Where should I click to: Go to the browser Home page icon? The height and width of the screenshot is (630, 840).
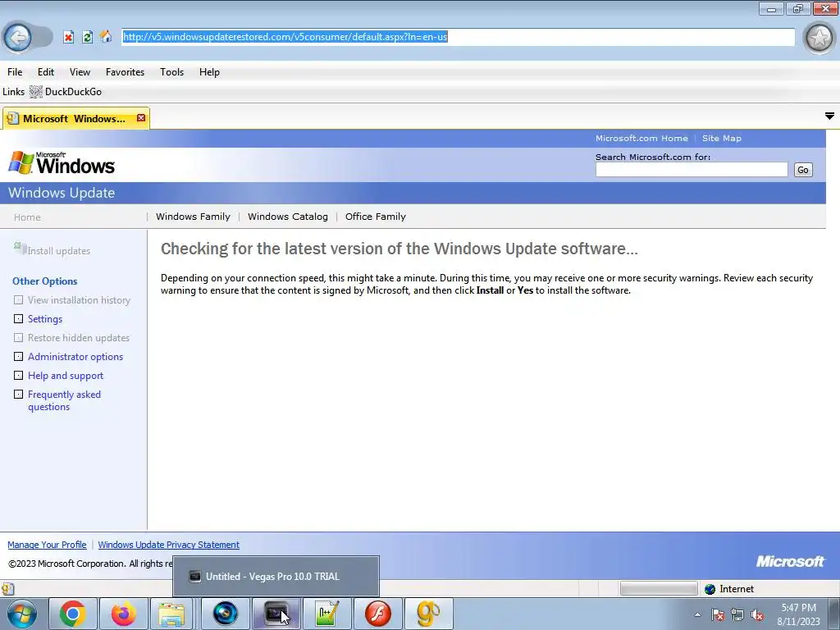tap(106, 36)
